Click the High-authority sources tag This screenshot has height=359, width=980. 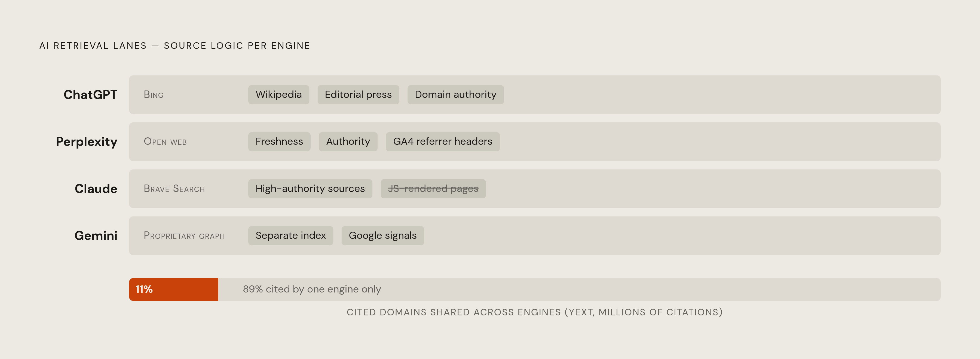point(310,189)
